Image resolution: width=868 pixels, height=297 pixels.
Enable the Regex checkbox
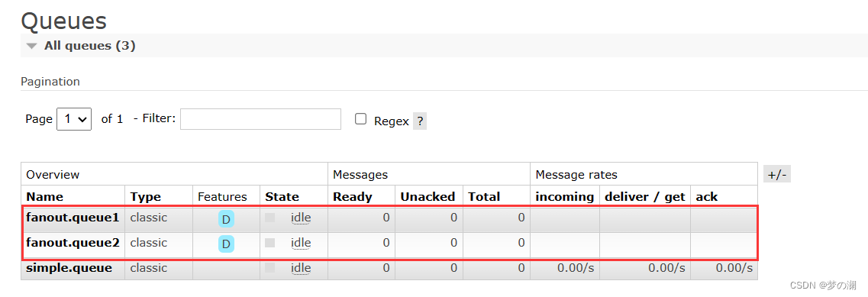[361, 118]
